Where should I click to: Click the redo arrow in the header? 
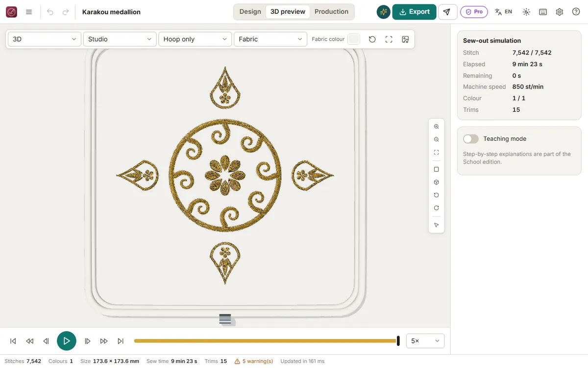tap(66, 12)
